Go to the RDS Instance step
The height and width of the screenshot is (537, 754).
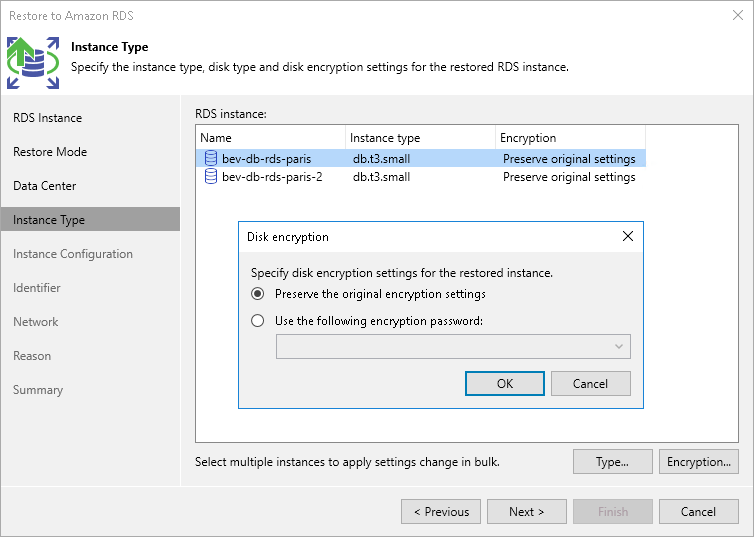pos(47,118)
